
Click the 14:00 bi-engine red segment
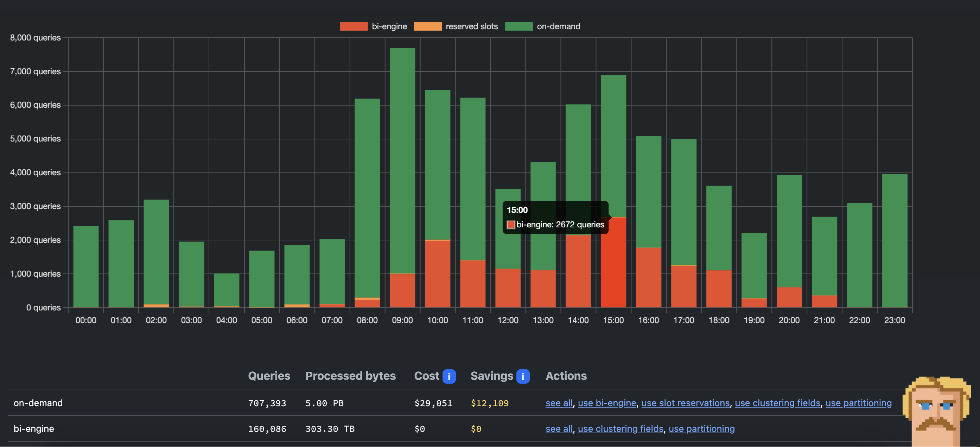point(578,271)
